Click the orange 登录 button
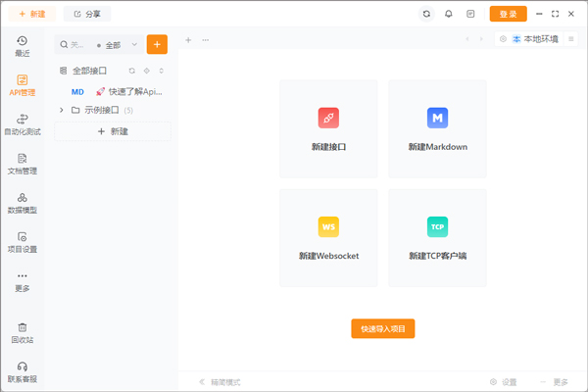 pyautogui.click(x=508, y=14)
